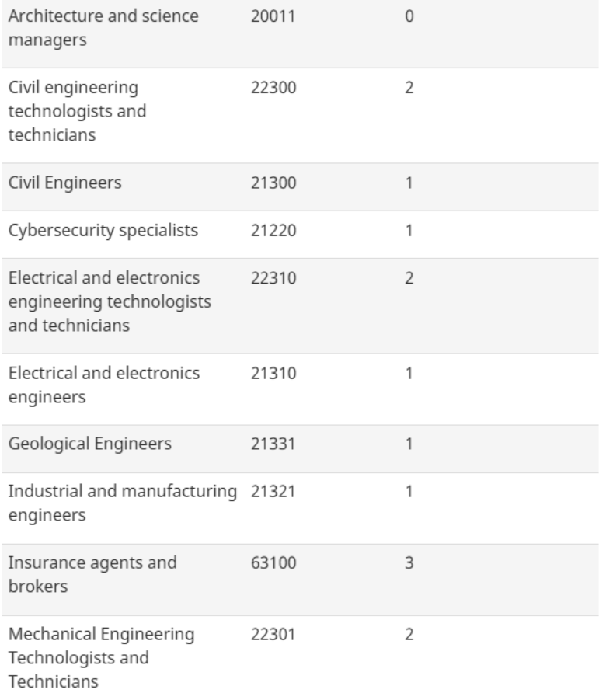This screenshot has width=599, height=700.
Task: Click Mechanical Engineering Technologists and Technicians
Action: tap(102, 659)
